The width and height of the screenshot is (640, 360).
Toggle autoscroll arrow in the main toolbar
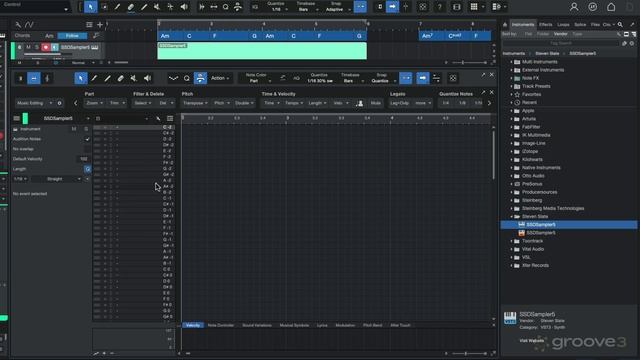coord(392,7)
